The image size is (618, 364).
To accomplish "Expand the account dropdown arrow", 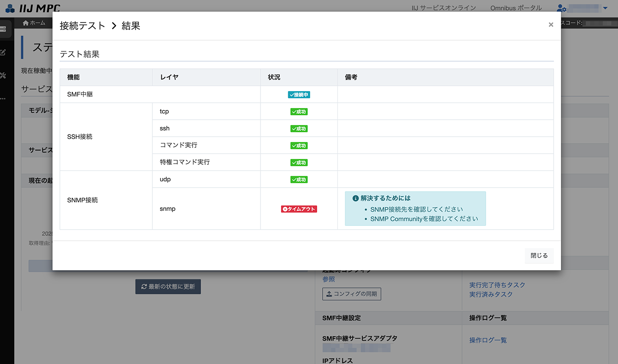I will (605, 8).
